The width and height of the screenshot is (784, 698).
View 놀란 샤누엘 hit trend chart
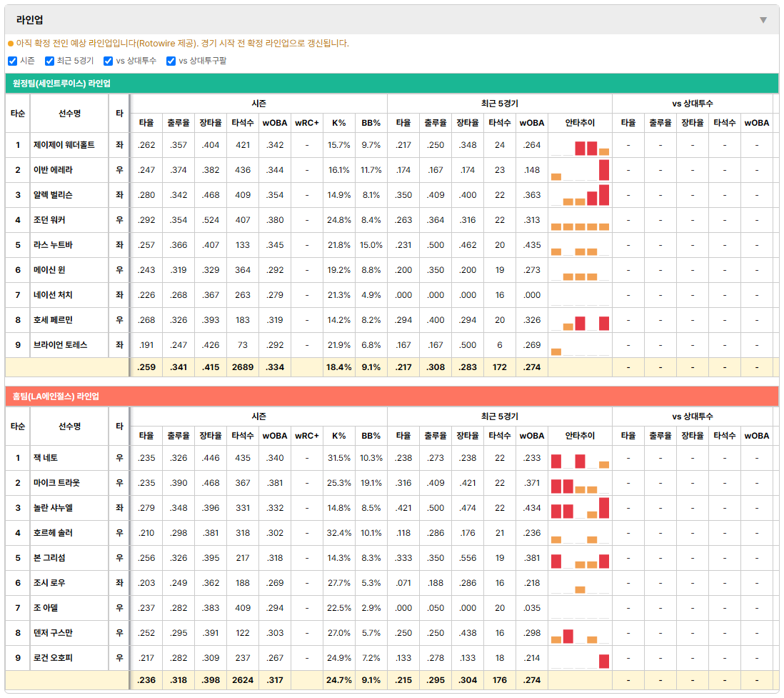580,508
